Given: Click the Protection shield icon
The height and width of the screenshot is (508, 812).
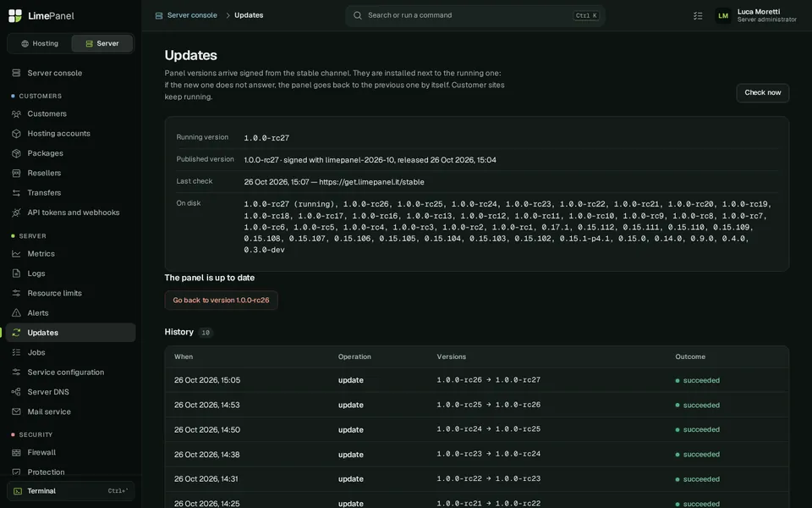Looking at the screenshot, I should point(17,472).
